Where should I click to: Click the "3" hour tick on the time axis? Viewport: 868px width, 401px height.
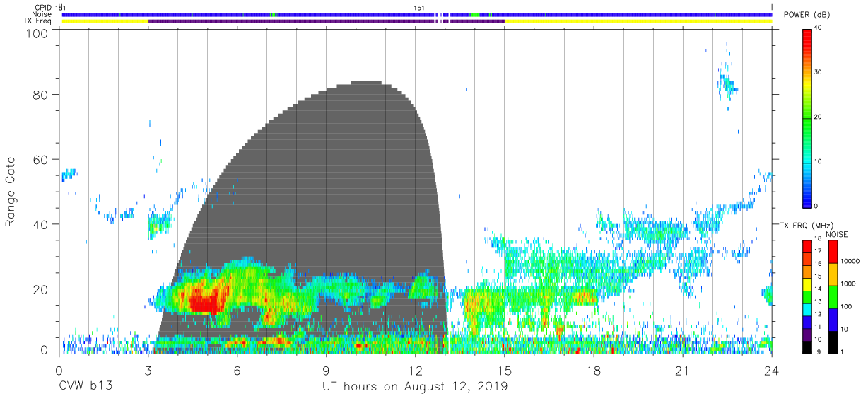click(148, 371)
